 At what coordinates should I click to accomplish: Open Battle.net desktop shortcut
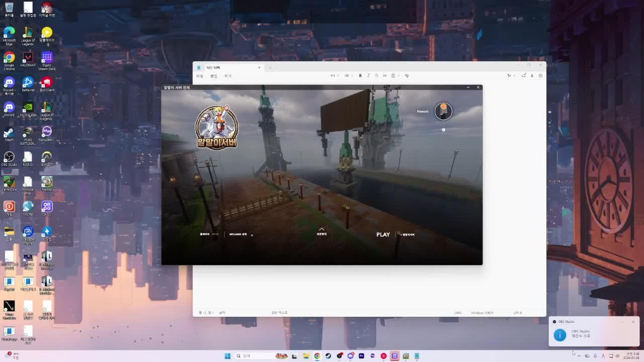[x=28, y=84]
